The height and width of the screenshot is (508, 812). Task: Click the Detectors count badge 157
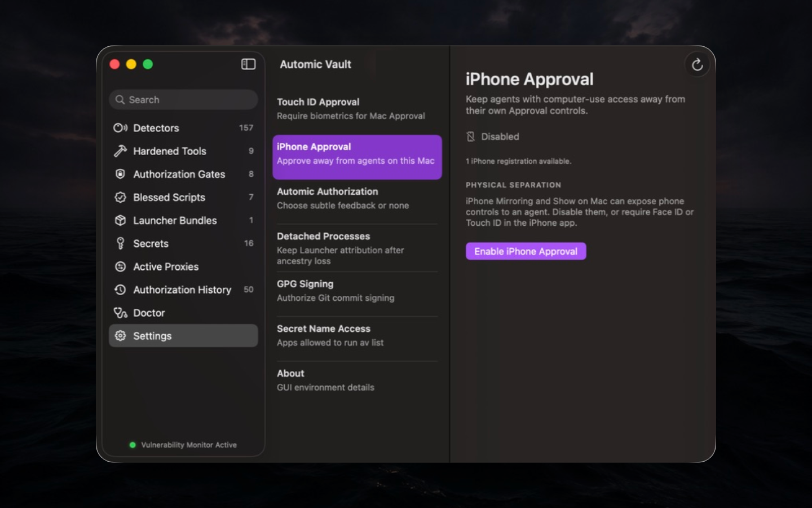[246, 128]
